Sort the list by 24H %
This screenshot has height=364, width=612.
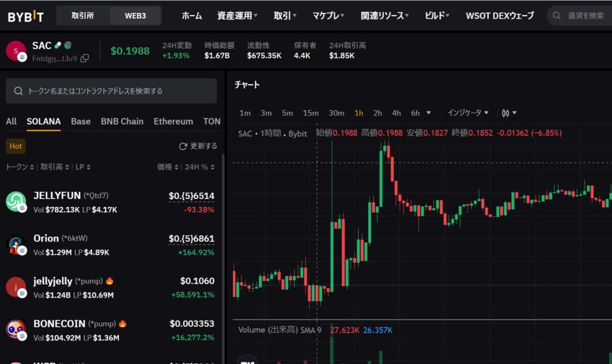[x=200, y=167]
